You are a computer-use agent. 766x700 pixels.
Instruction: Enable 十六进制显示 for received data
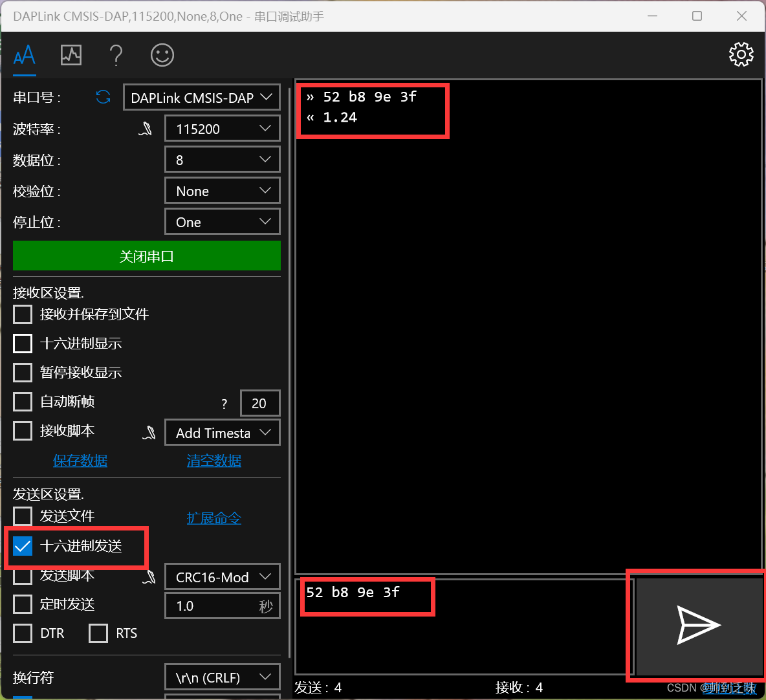click(22, 343)
